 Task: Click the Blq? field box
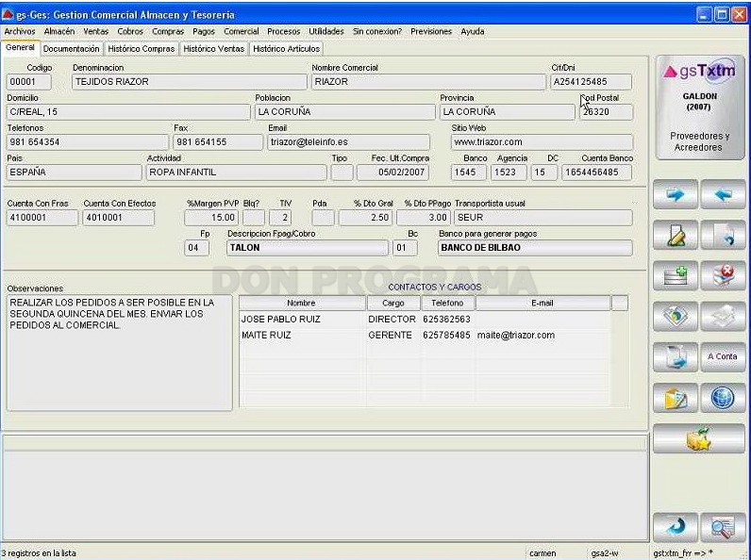254,218
